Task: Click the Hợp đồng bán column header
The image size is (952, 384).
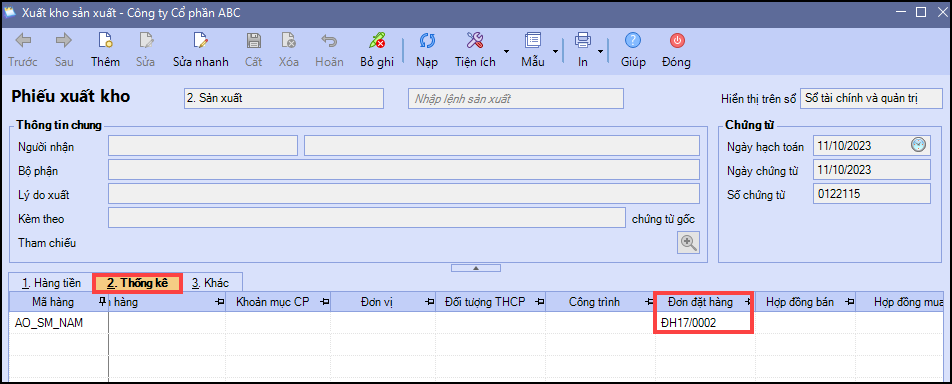Action: [805, 302]
